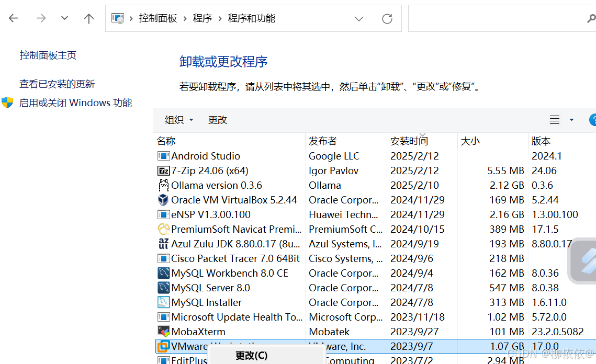The width and height of the screenshot is (596, 364).
Task: Click the floating pen widget on right edge
Action: coord(582,260)
